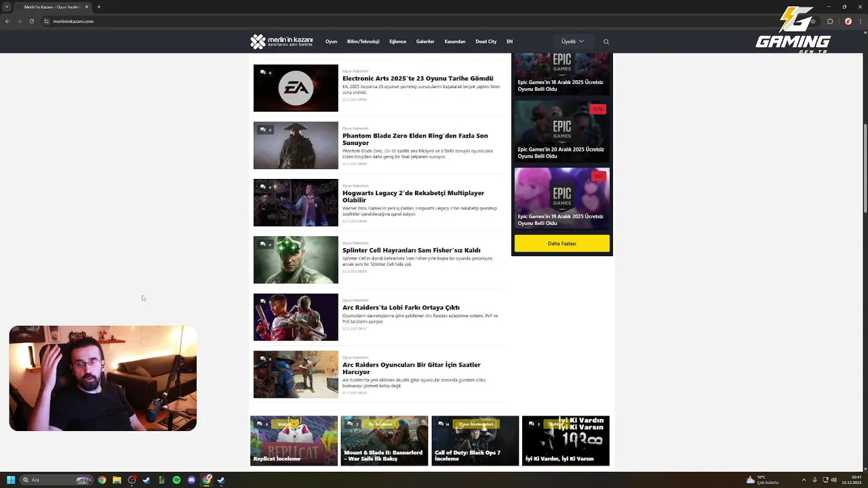Screen dimensions: 868x488
Task: Open the browser extensions puzzle icon
Action: 830,21
